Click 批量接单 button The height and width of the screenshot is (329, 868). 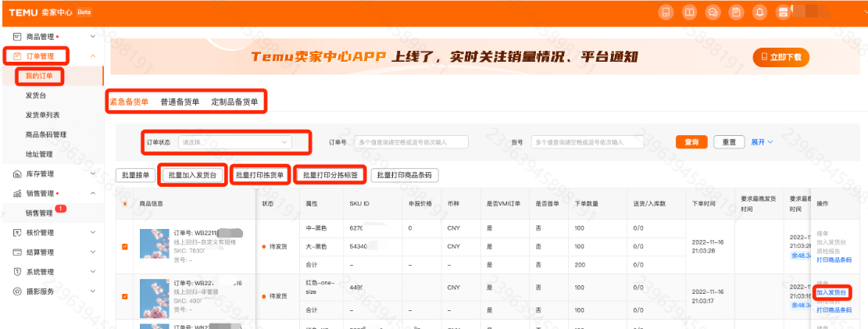click(135, 175)
